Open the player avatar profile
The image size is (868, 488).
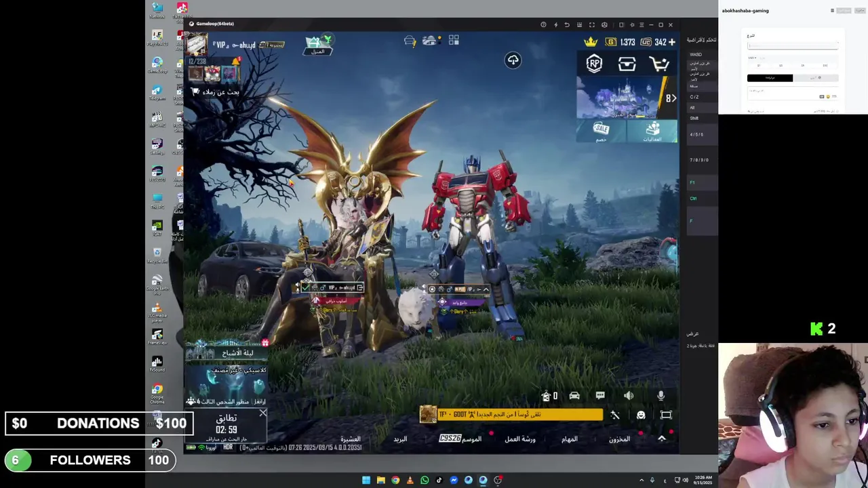(197, 45)
